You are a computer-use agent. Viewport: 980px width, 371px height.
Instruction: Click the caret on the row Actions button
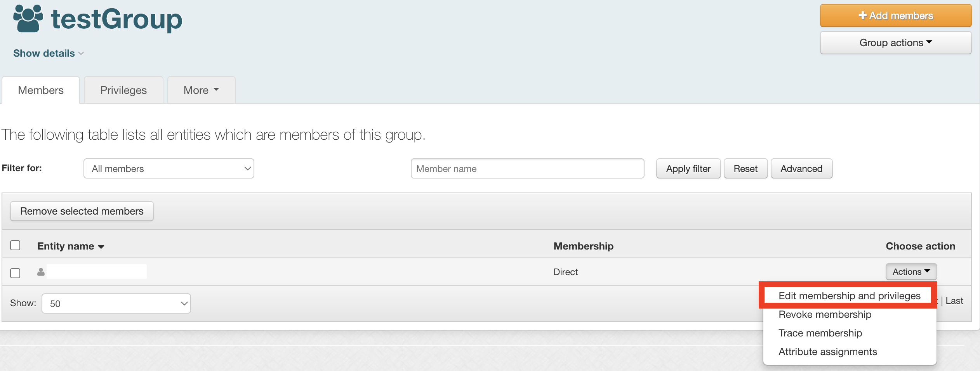coord(927,271)
